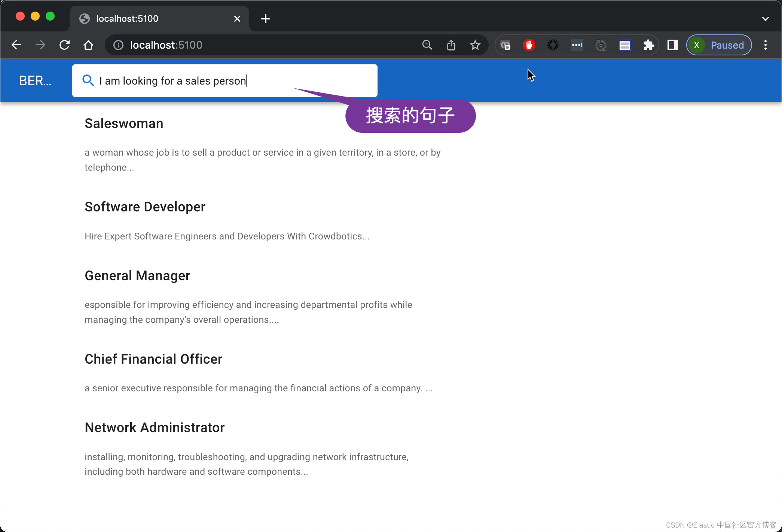Screen dimensions: 782x532
Task: Open the red hand blocker extension
Action: [529, 45]
